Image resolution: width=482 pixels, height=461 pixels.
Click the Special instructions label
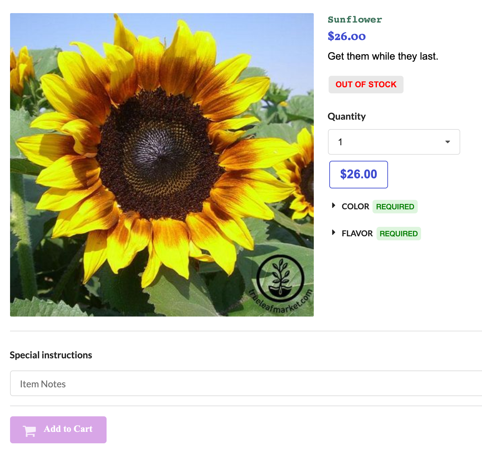coord(51,355)
